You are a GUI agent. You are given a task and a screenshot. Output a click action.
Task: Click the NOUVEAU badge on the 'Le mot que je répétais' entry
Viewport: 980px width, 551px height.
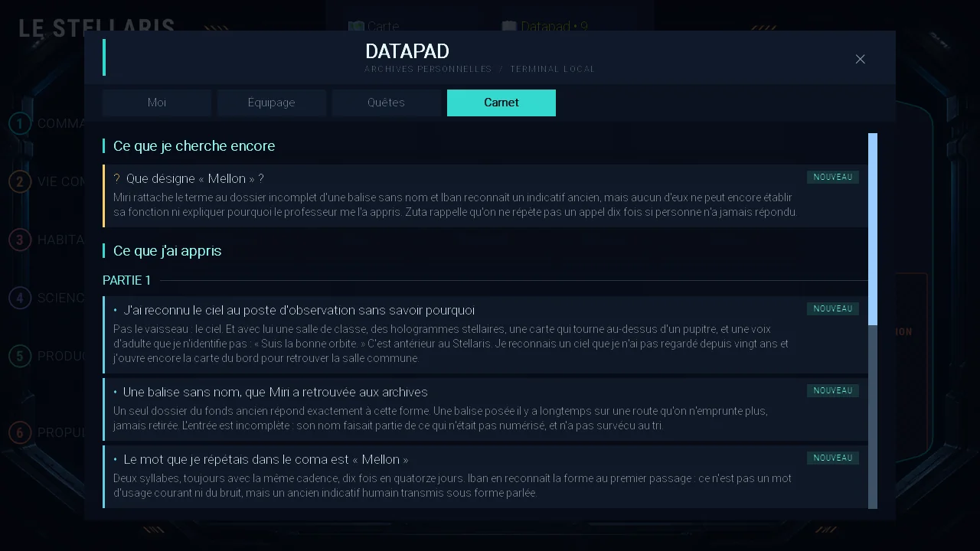point(833,458)
